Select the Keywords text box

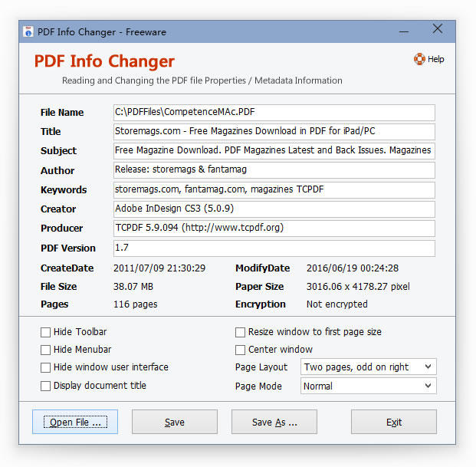(x=274, y=189)
